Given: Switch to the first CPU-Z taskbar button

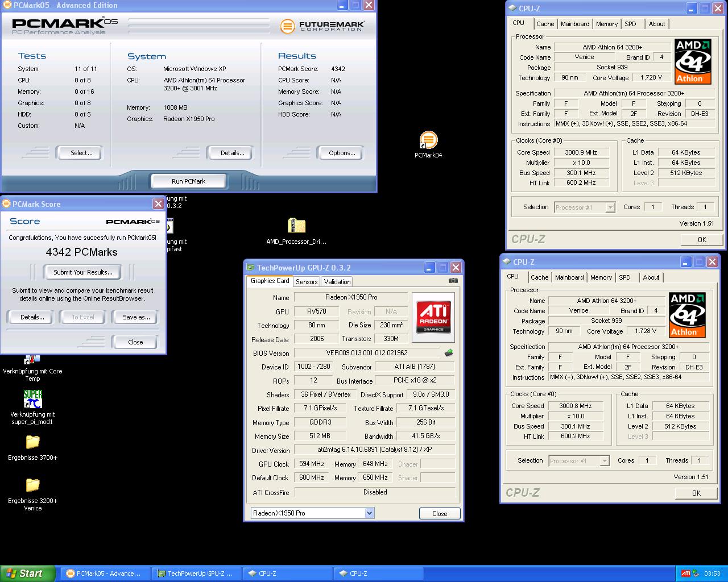Looking at the screenshot, I should [288, 573].
